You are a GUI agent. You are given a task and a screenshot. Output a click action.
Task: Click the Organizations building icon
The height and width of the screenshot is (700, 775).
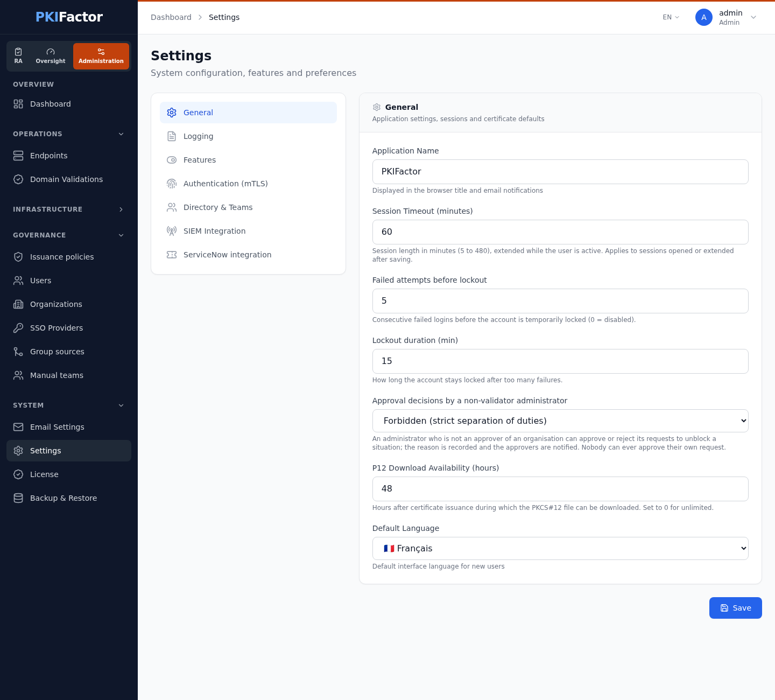point(18,304)
